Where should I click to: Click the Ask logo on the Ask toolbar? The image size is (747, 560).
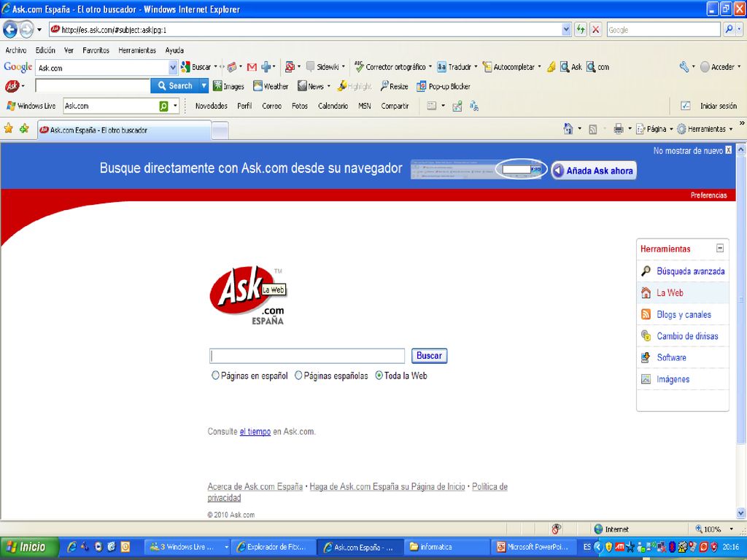tap(12, 86)
